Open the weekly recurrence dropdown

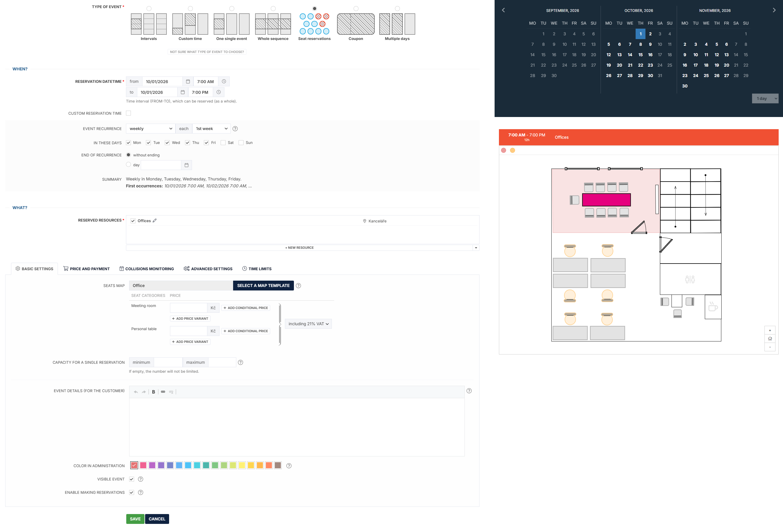(150, 129)
